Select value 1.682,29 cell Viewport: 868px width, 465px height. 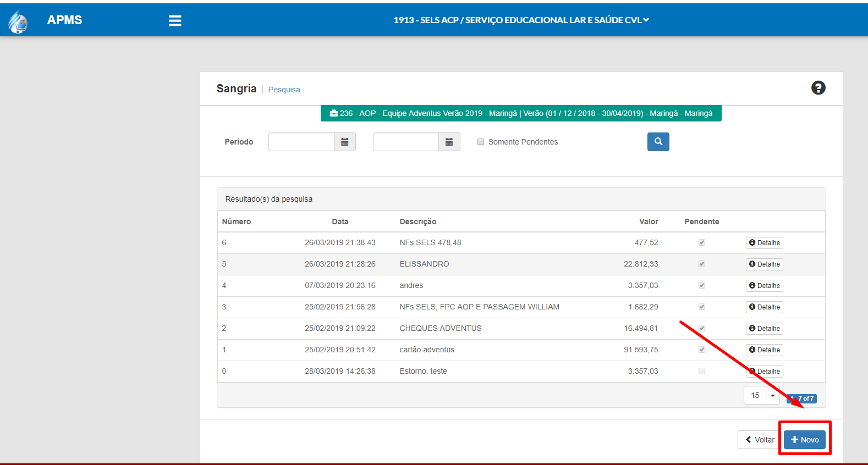tap(643, 307)
